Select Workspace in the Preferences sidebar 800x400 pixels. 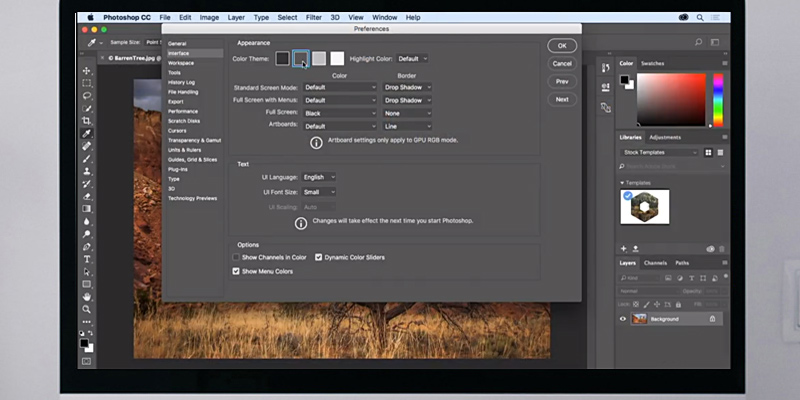click(x=181, y=63)
